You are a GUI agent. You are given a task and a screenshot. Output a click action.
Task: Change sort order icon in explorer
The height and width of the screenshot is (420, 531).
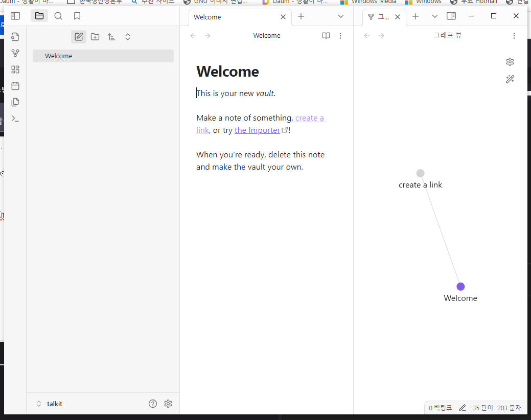pos(111,37)
